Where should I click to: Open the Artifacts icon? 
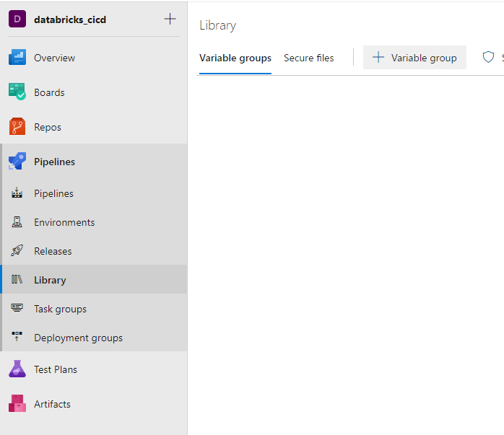17,403
